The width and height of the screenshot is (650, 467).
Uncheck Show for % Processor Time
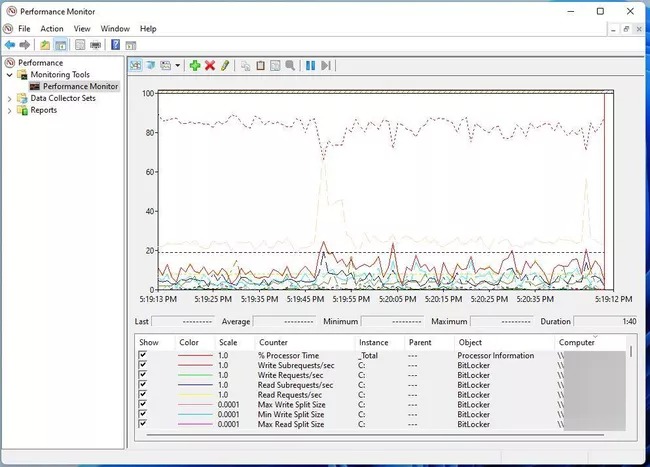(x=143, y=355)
